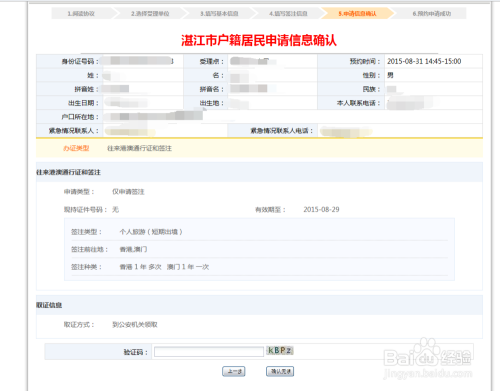The height and width of the screenshot is (391, 500).
Task: Select endorsement kind 香港 1 年 多次
Action: tap(140, 267)
